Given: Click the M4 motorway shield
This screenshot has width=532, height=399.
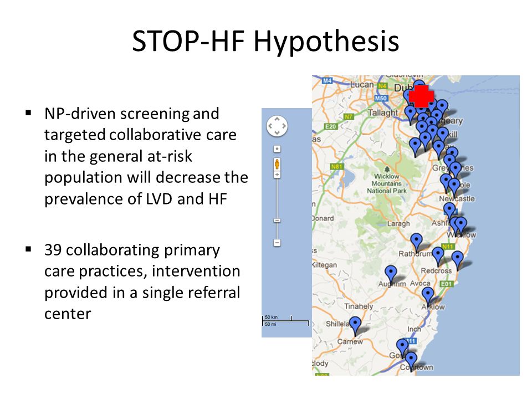Looking at the screenshot, I should 327,81.
